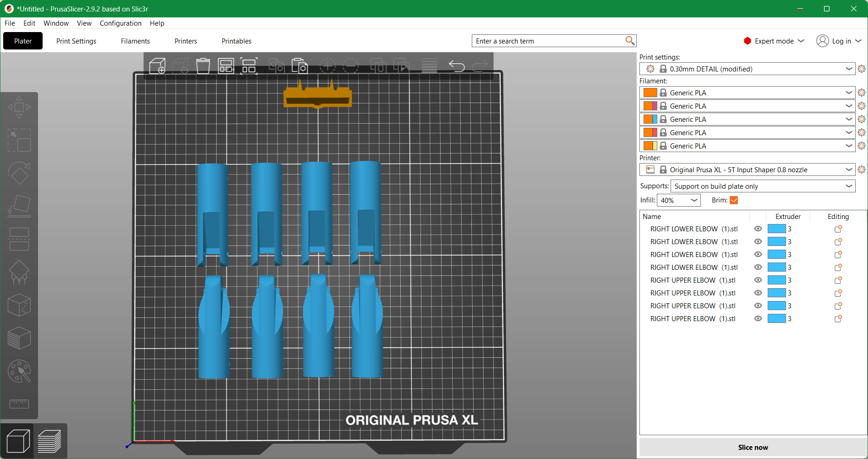Open the Window menu
The width and height of the screenshot is (868, 459).
56,23
